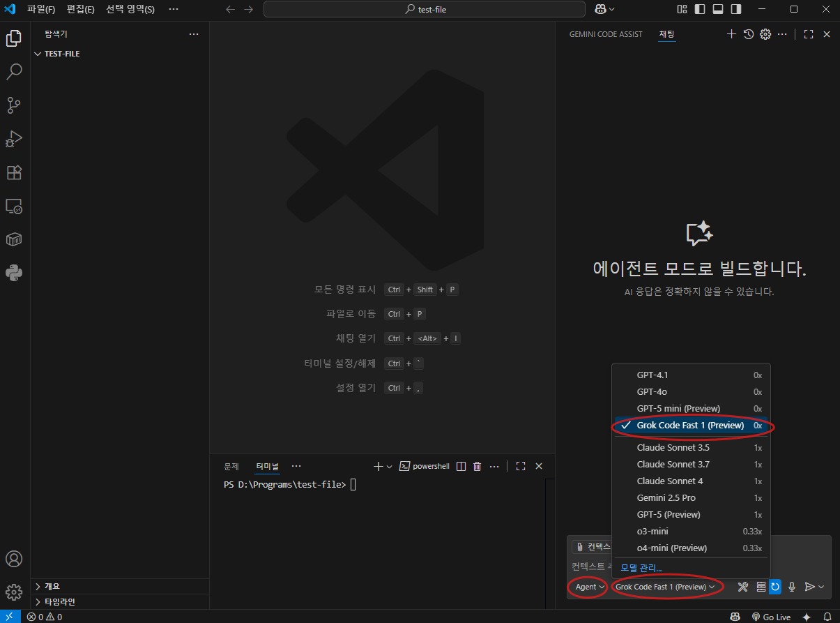
Task: Click the test-file command center search box
Action: tap(425, 10)
